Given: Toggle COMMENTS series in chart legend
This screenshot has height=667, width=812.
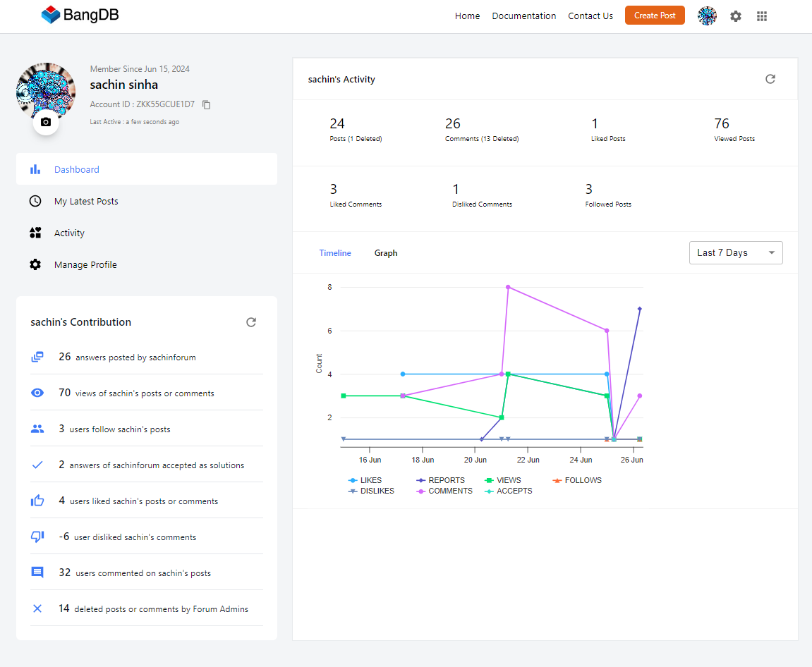Looking at the screenshot, I should point(444,491).
